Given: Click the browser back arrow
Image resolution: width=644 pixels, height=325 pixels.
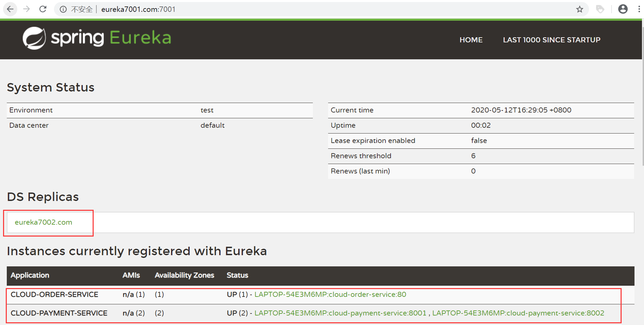Looking at the screenshot, I should point(10,9).
